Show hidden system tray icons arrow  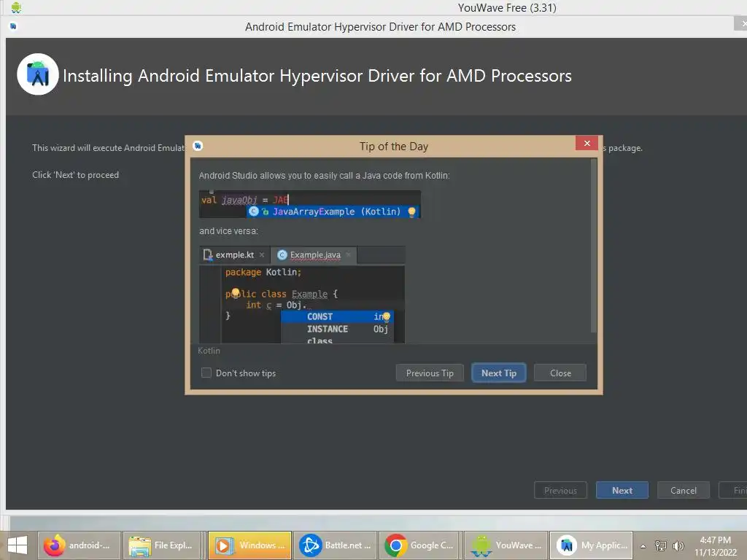coord(643,545)
